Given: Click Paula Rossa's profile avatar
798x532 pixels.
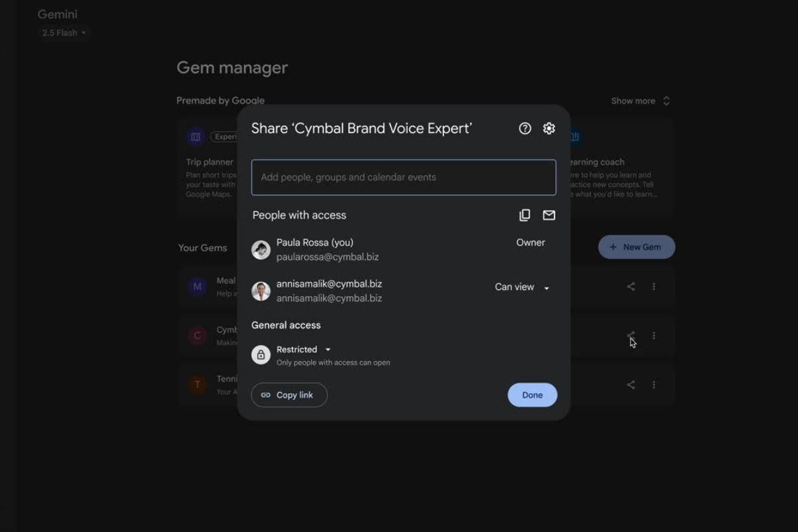Looking at the screenshot, I should coord(261,250).
